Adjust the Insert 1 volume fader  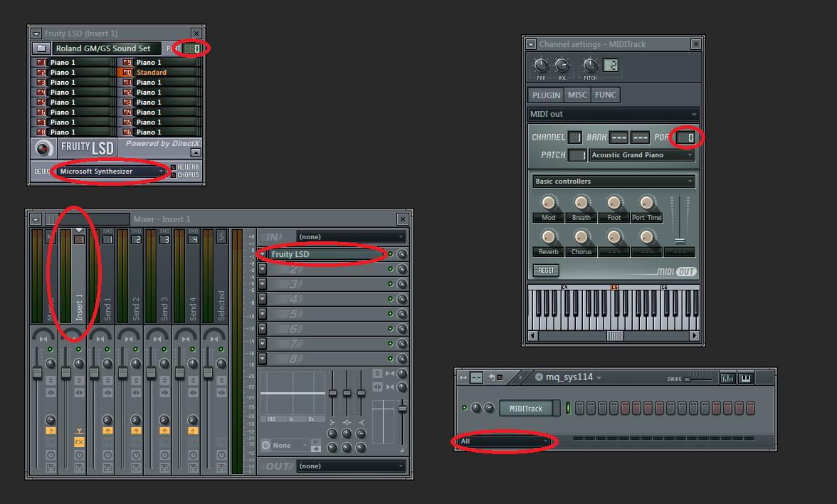coord(65,373)
